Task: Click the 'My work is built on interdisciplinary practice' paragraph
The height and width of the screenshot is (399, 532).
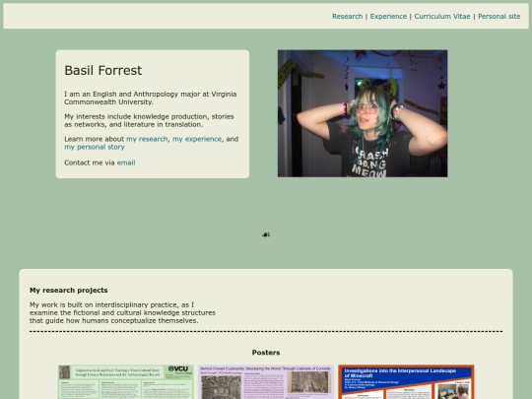Action: pyautogui.click(x=122, y=313)
